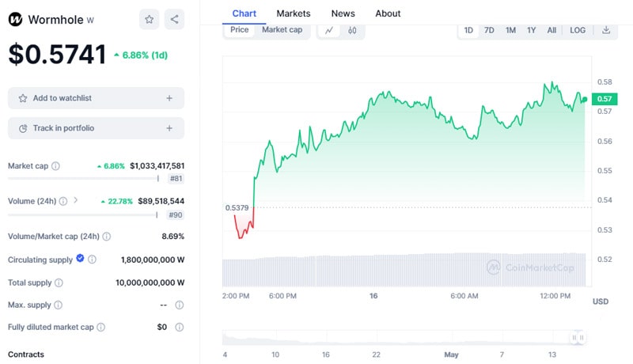Set chart range to 1M

[x=510, y=30]
